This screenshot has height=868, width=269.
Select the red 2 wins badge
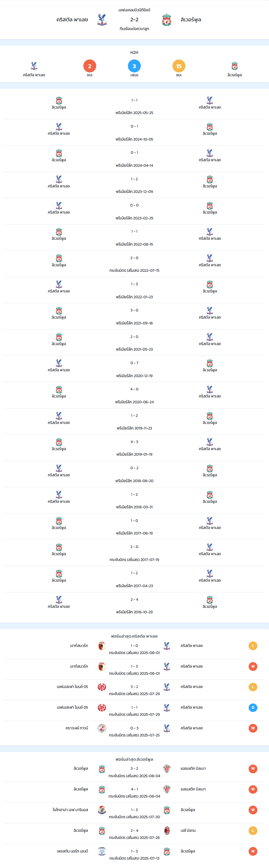[x=89, y=66]
